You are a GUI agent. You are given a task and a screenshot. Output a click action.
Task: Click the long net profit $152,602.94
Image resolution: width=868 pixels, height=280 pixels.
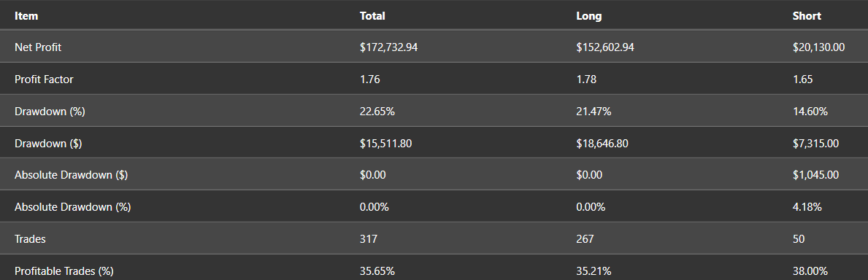605,47
